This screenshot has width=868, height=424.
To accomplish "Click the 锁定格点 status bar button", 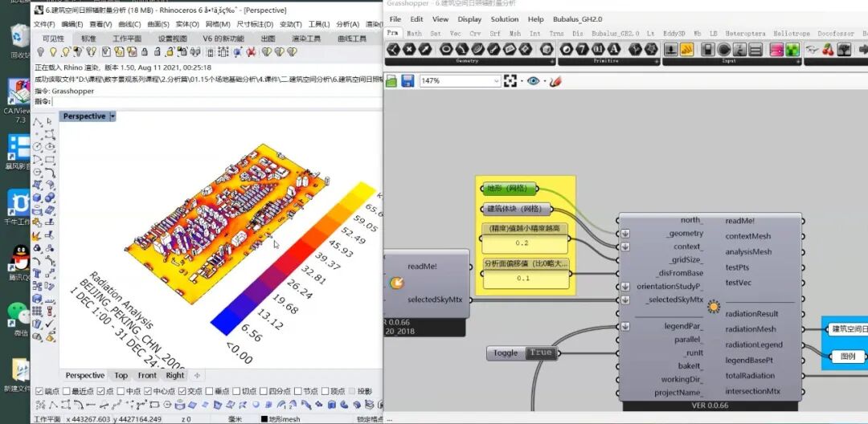I will point(370,419).
